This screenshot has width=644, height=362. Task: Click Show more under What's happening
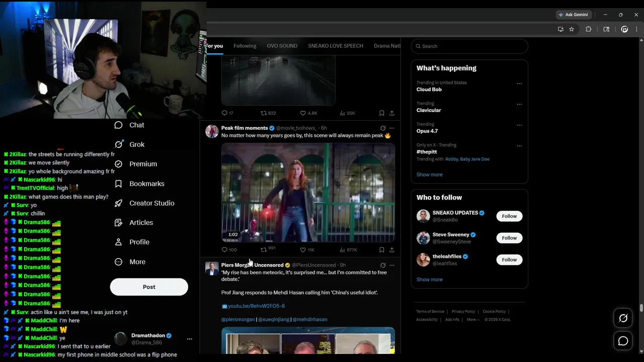pyautogui.click(x=430, y=174)
